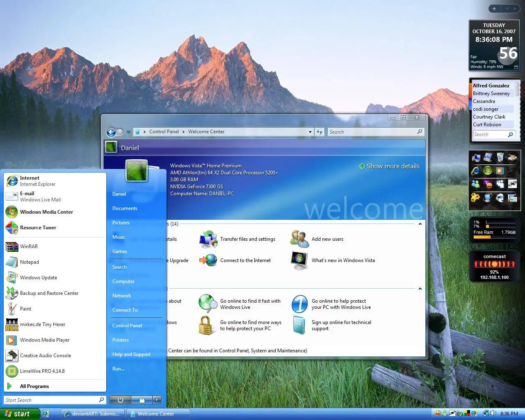Launch Resource Tuner from Start menu

coord(55,228)
